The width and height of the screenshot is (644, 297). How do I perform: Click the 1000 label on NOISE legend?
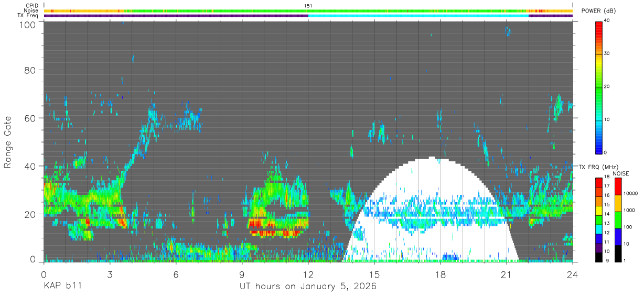pos(629,210)
